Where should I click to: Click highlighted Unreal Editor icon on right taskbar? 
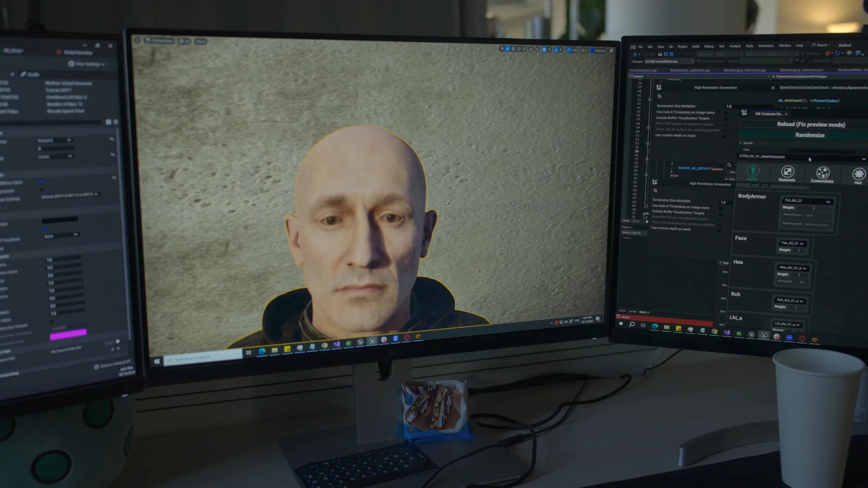pos(764,335)
